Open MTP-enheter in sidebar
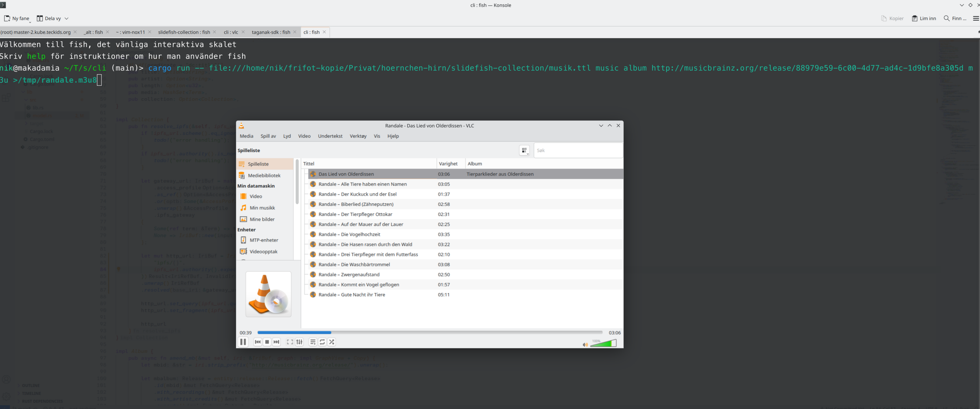The width and height of the screenshot is (980, 409). pos(265,240)
